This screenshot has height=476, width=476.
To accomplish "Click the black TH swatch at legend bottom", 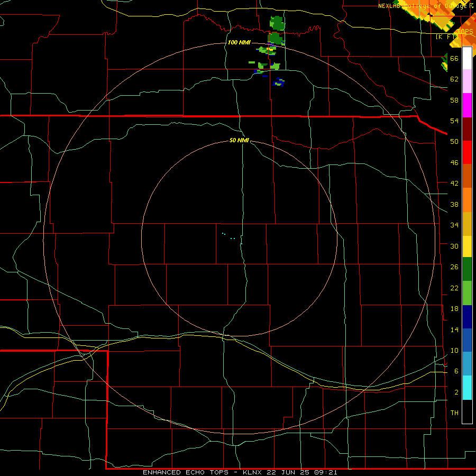I will click(x=467, y=411).
